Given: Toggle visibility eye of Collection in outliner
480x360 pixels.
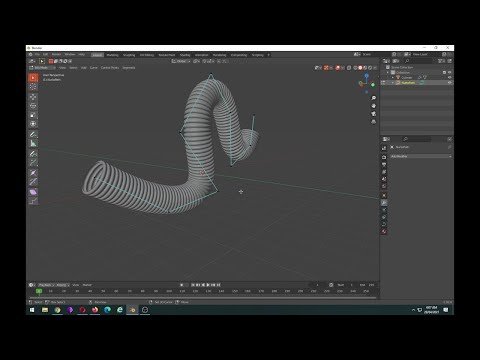Looking at the screenshot, I should pos(449,72).
